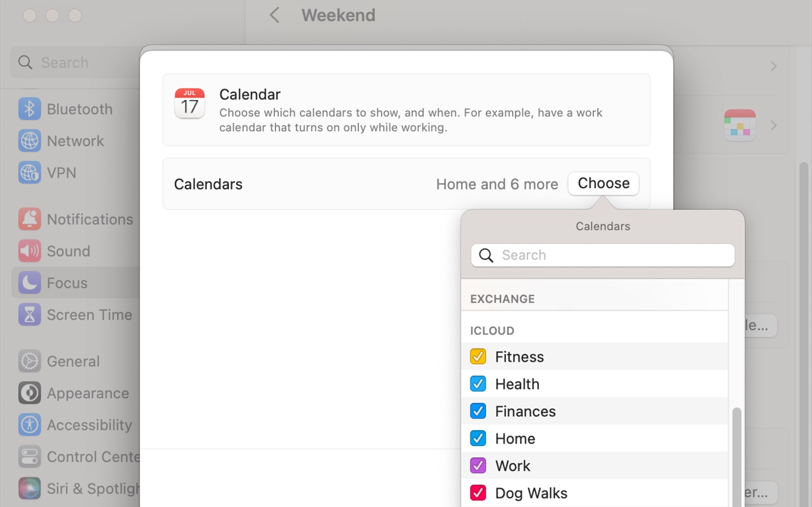Select the Network globe icon
The height and width of the screenshot is (507, 812).
(x=29, y=141)
